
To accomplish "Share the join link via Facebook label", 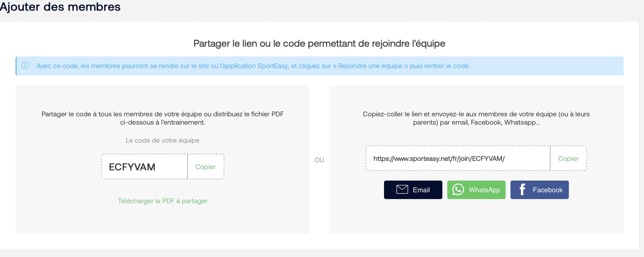I will [x=547, y=190].
